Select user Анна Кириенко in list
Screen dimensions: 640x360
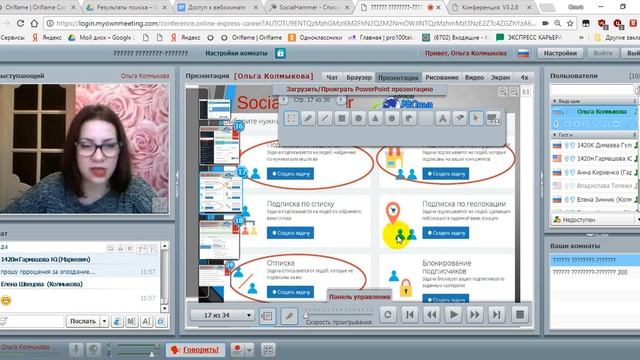tap(594, 172)
